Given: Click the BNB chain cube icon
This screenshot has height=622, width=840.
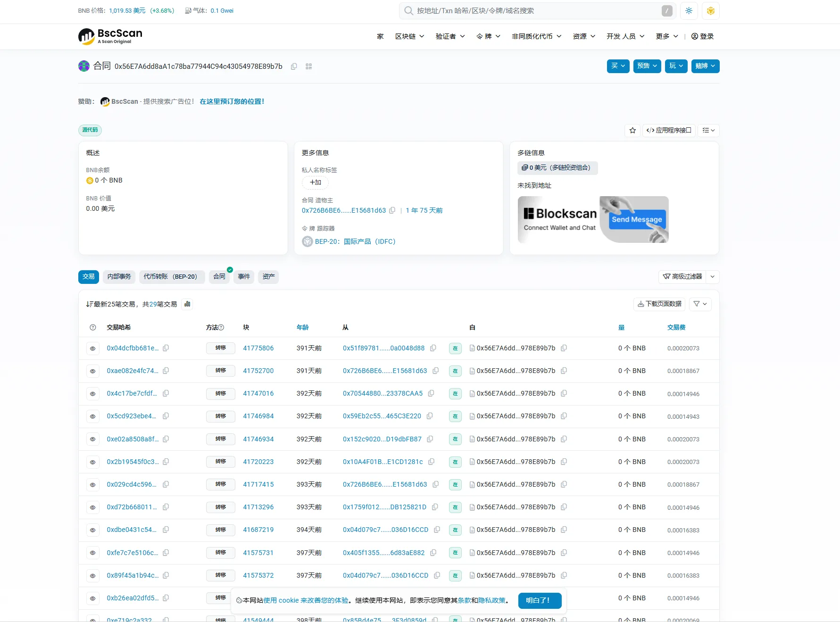Looking at the screenshot, I should pyautogui.click(x=710, y=11).
